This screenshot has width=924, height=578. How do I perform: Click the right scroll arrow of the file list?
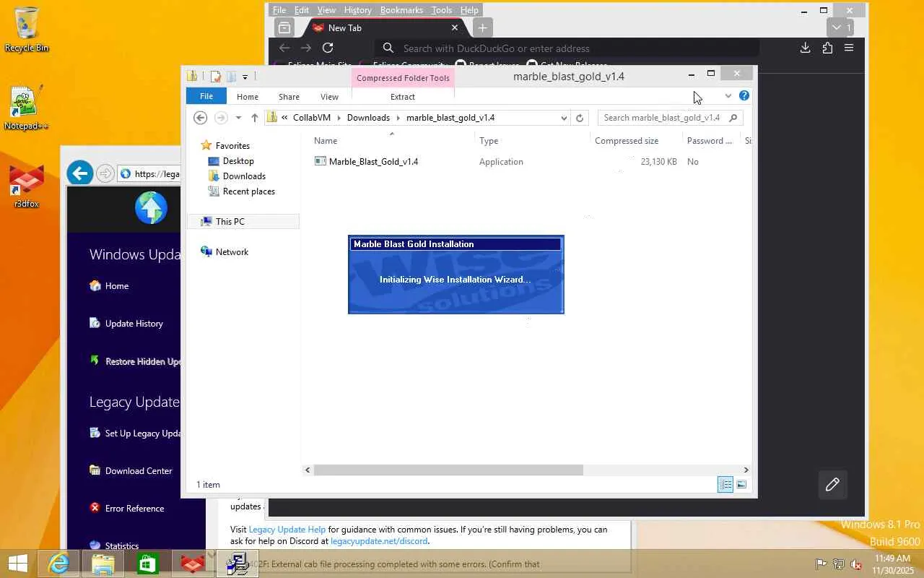[746, 470]
